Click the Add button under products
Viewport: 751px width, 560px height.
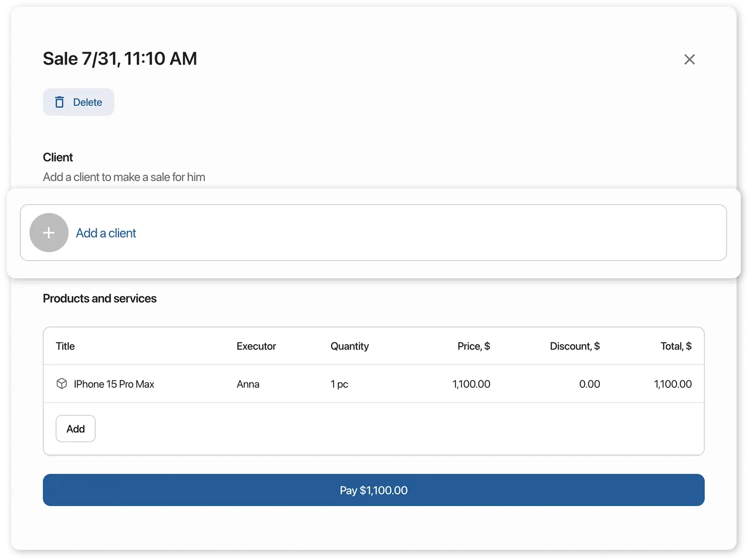pos(76,428)
